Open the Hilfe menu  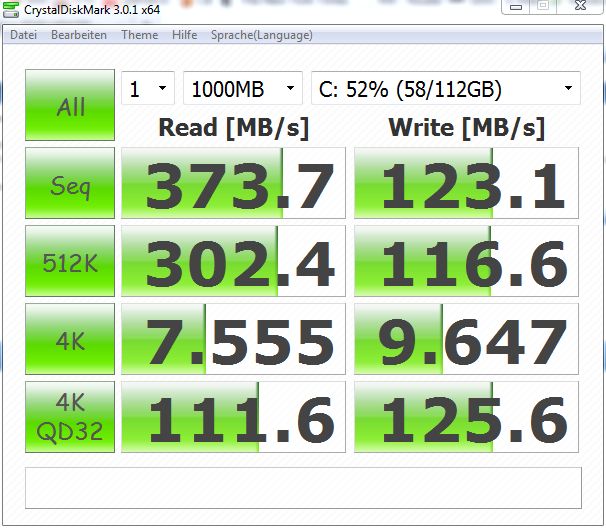point(185,35)
